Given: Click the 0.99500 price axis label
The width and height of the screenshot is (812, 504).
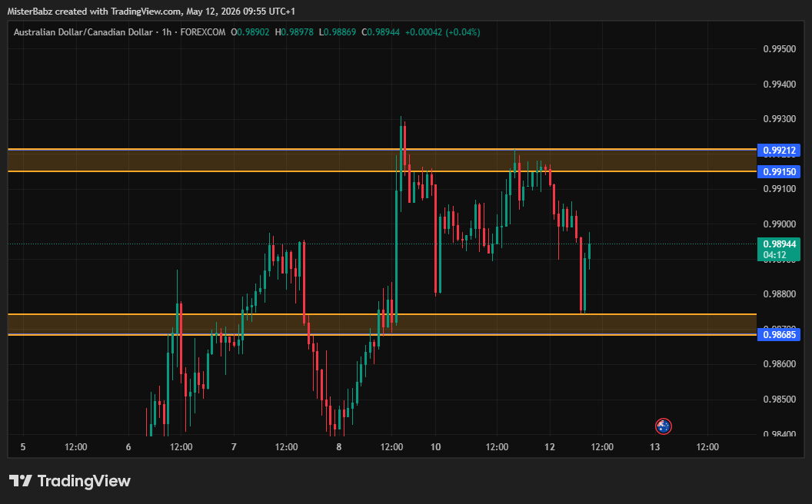Looking at the screenshot, I should [x=780, y=49].
